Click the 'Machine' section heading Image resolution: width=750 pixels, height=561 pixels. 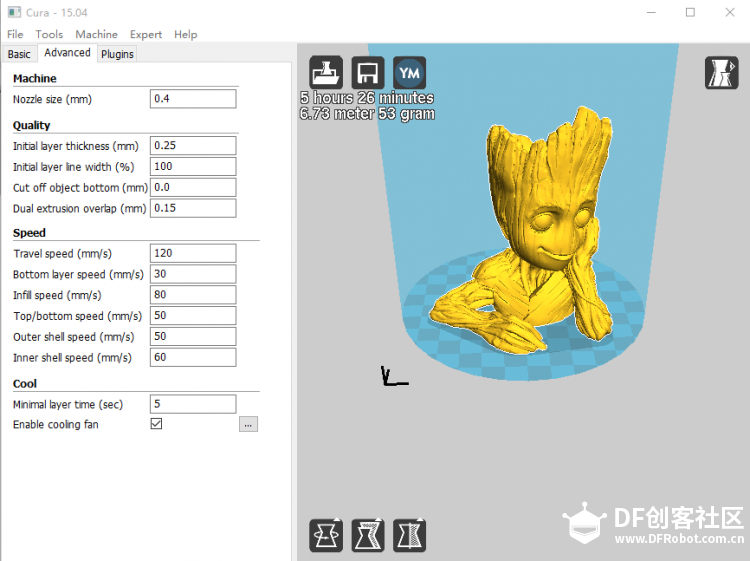34,78
